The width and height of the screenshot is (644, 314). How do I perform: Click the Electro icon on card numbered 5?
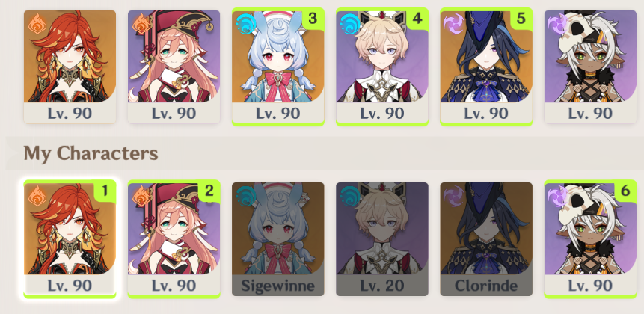453,23
